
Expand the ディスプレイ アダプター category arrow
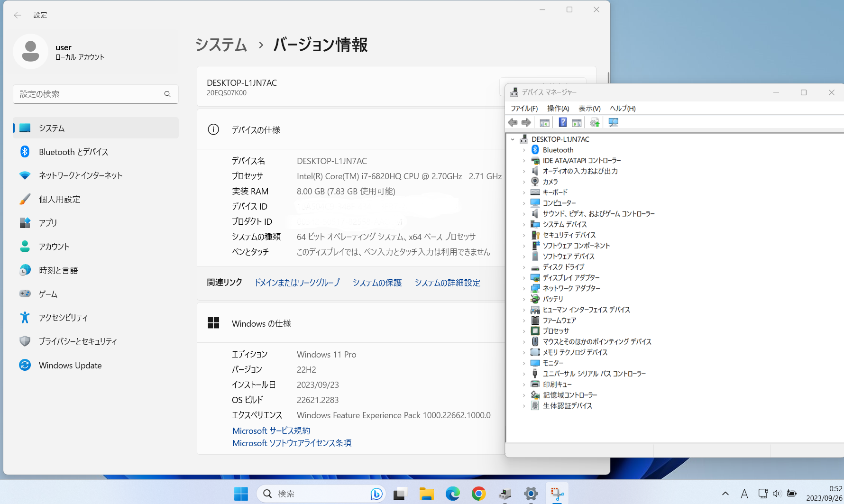[524, 278]
